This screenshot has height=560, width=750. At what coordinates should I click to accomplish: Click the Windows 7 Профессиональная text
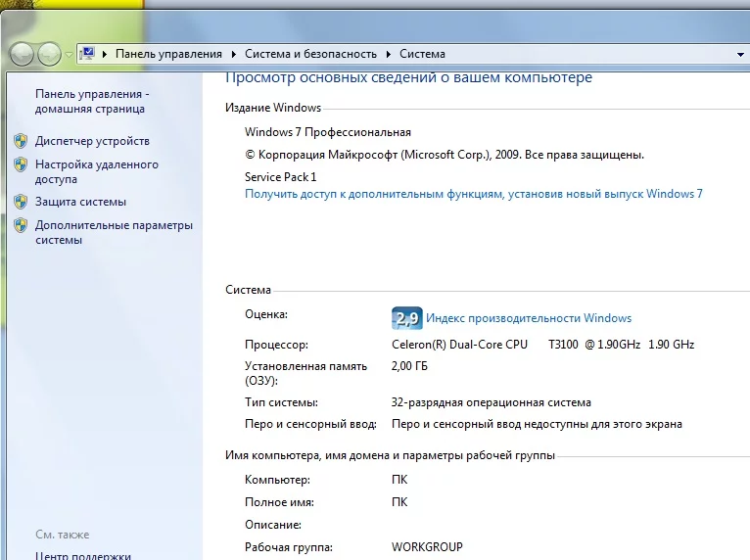coord(328,132)
